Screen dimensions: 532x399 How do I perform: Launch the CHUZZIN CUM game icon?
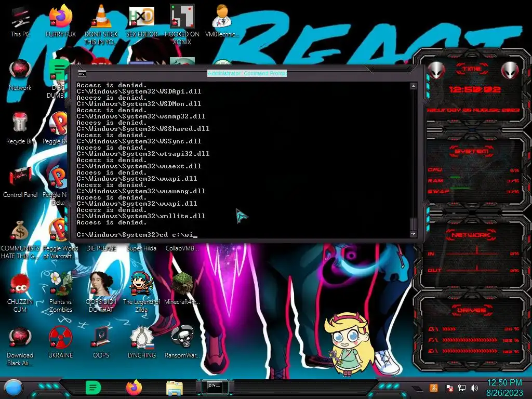click(20, 293)
